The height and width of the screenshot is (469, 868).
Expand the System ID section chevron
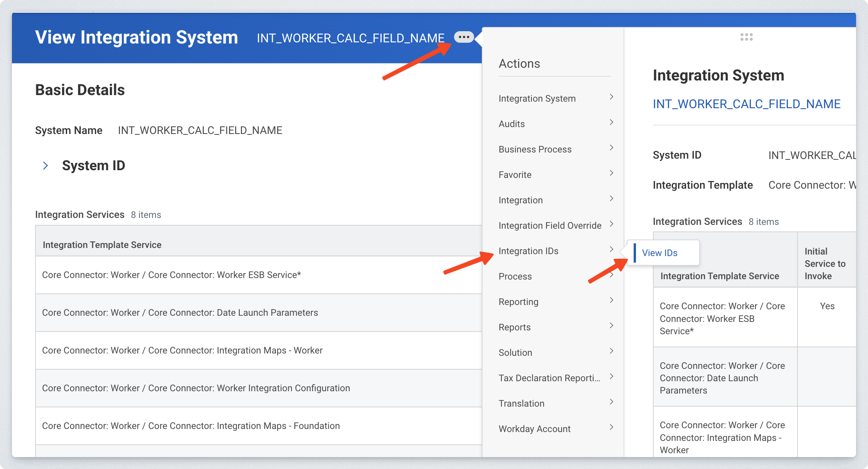tap(45, 166)
